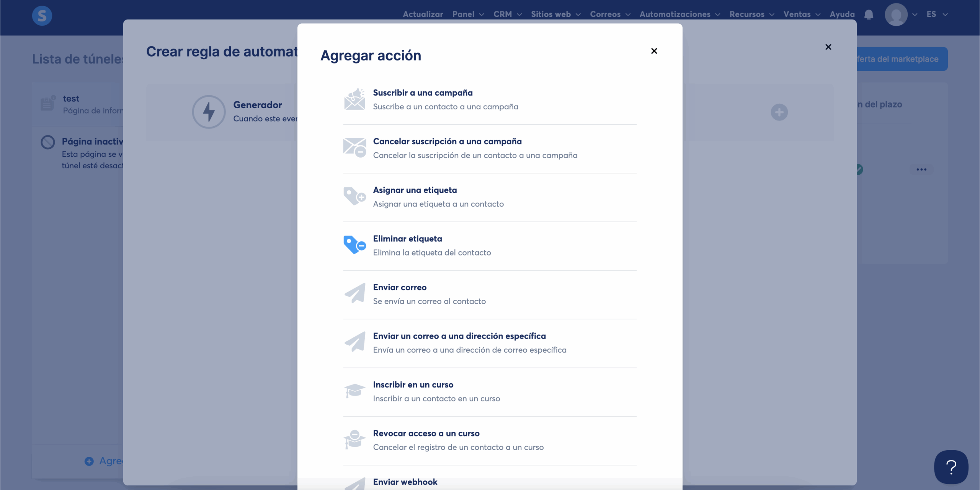980x490 pixels.
Task: Click the Asignar una etiqueta tag icon
Action: [x=354, y=196]
